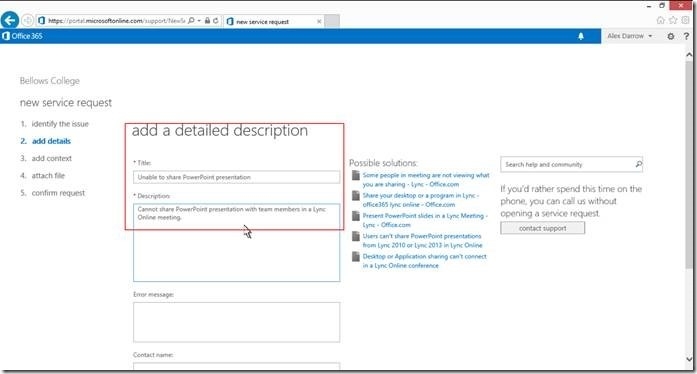Image resolution: width=697 pixels, height=374 pixels.
Task: Open a new blank browser tab
Action: (332, 21)
